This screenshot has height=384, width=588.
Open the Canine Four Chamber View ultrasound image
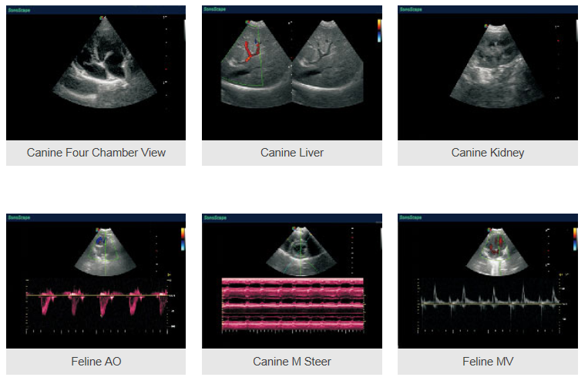96,73
